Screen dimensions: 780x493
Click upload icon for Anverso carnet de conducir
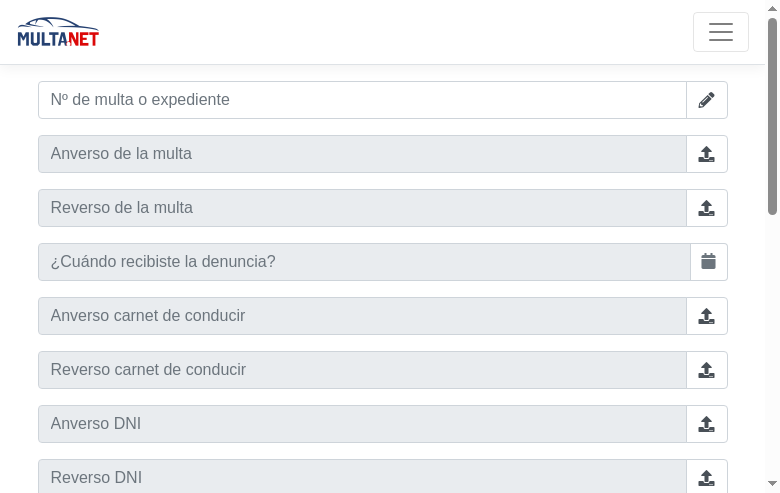[707, 316]
